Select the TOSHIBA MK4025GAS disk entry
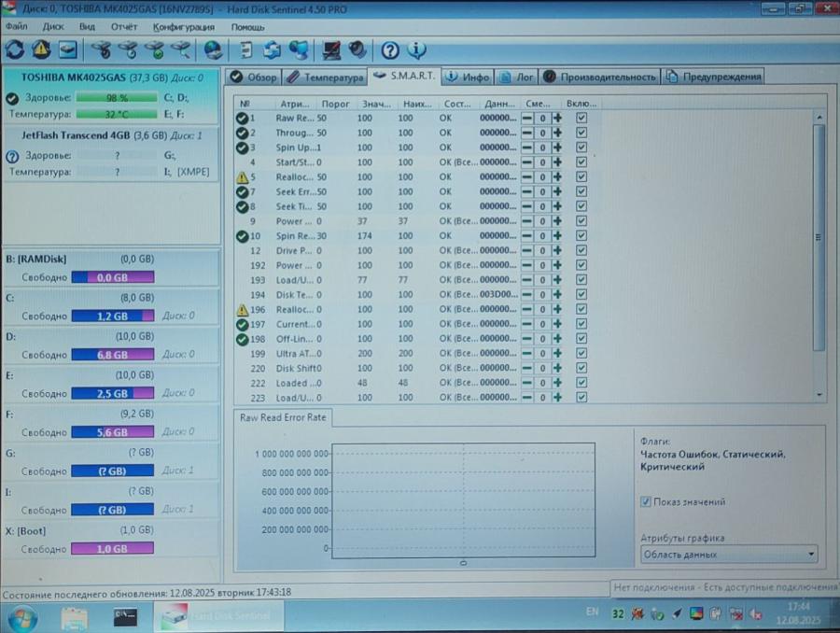The image size is (840, 633). [x=111, y=95]
